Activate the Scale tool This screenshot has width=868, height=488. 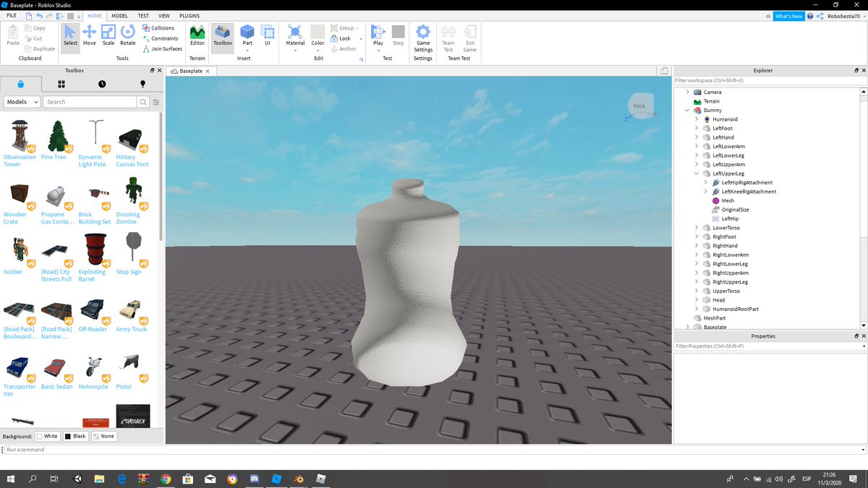pyautogui.click(x=108, y=35)
